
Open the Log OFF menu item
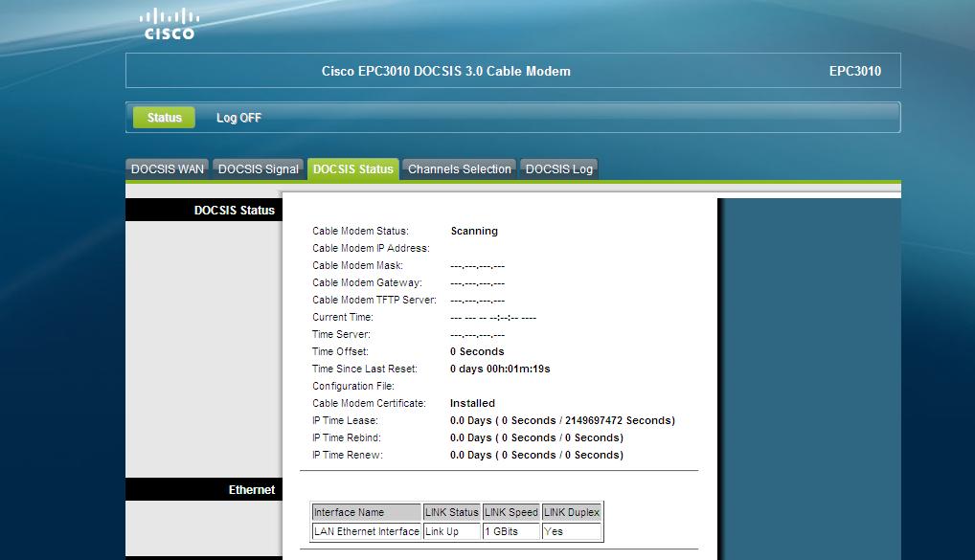click(x=238, y=118)
